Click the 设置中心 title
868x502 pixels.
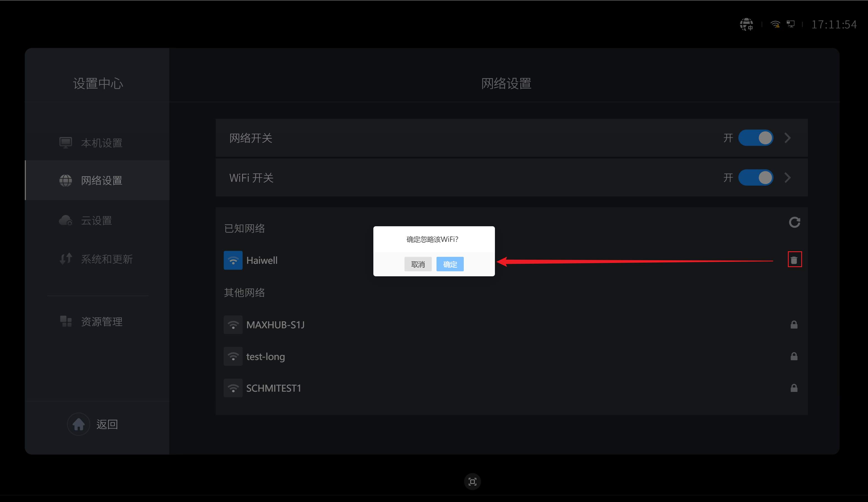(x=98, y=83)
